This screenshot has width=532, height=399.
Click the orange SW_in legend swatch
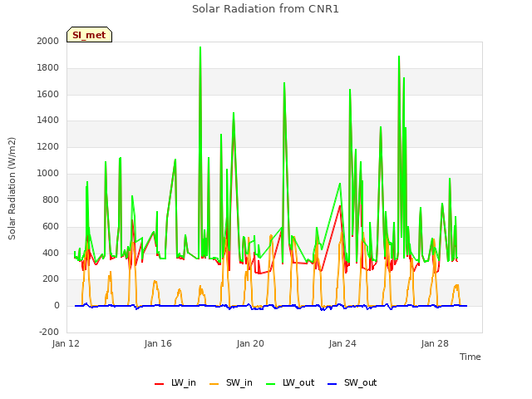214,384
